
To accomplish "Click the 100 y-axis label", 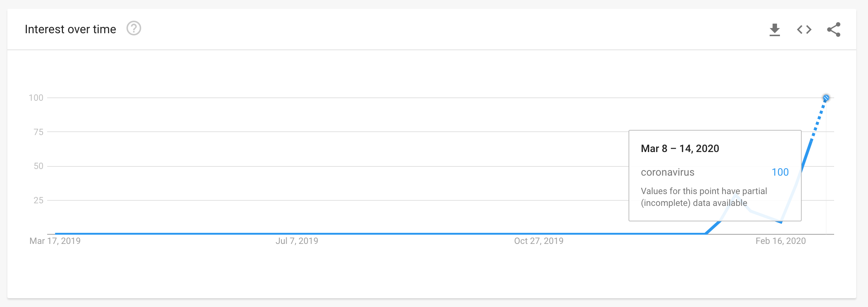I will pos(36,98).
